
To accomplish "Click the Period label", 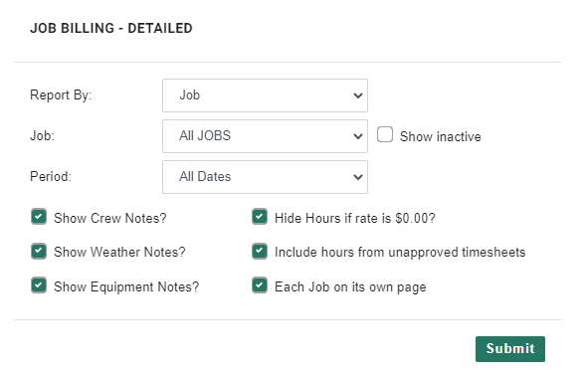I will [x=51, y=176].
